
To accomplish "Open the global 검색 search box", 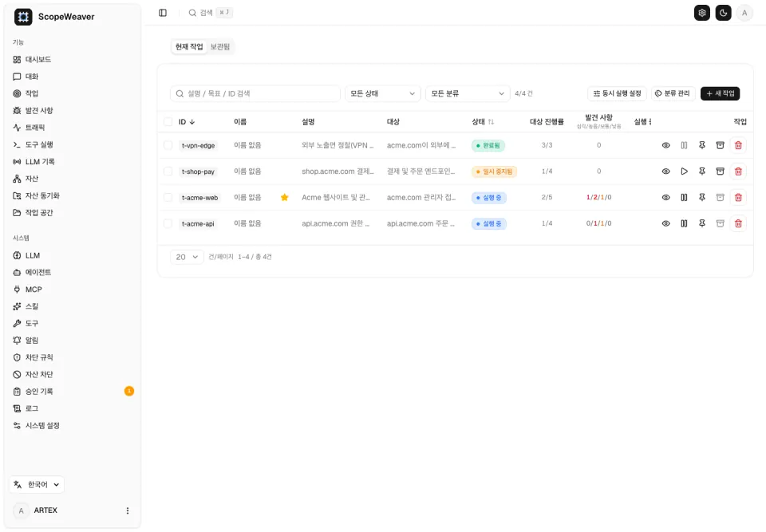I will (210, 13).
